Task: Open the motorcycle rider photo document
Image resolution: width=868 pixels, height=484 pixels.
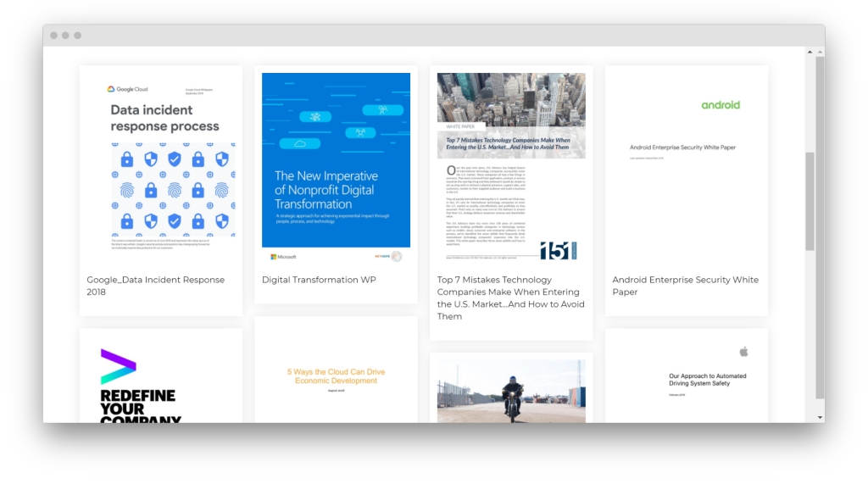Action: (x=511, y=390)
